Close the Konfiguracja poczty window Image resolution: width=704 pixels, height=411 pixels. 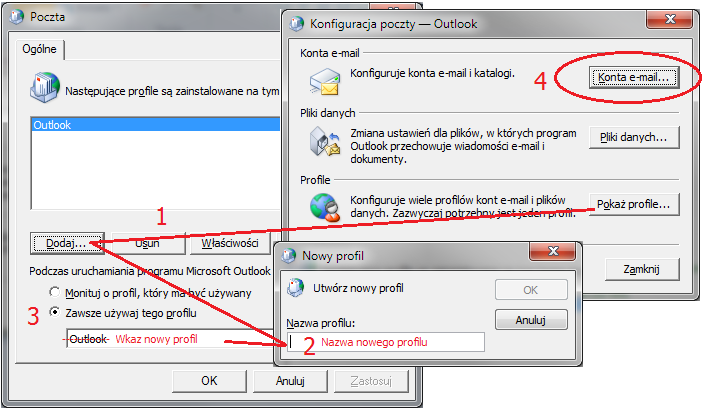coord(670,19)
